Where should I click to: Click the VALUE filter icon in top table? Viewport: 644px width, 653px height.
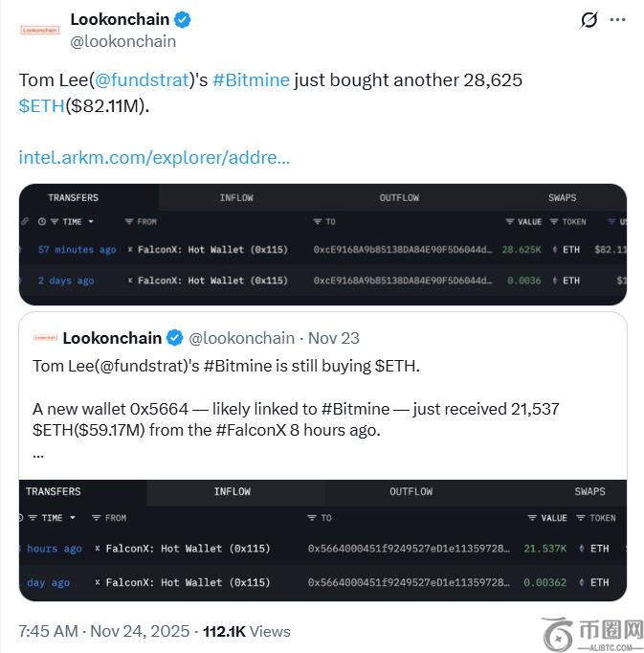tap(510, 222)
